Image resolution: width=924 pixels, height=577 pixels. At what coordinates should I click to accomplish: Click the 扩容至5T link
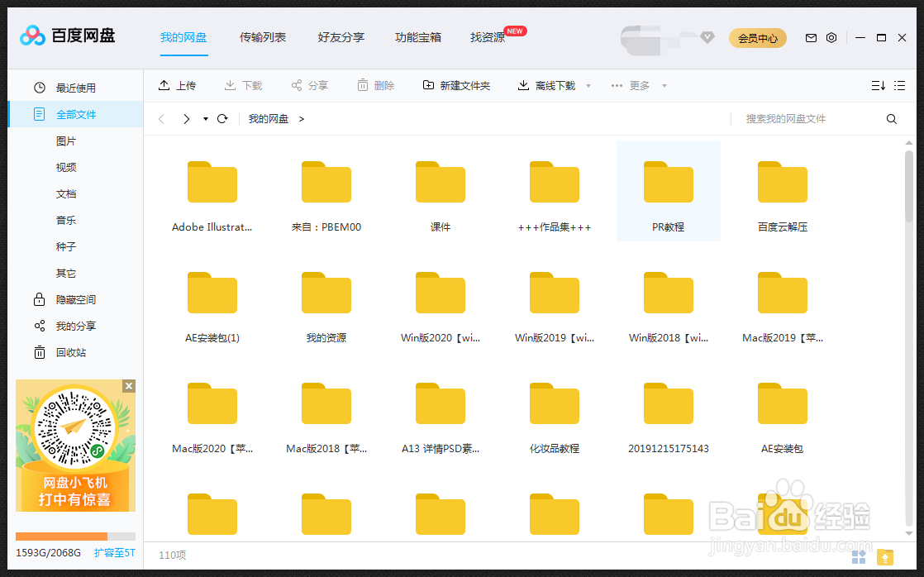114,552
